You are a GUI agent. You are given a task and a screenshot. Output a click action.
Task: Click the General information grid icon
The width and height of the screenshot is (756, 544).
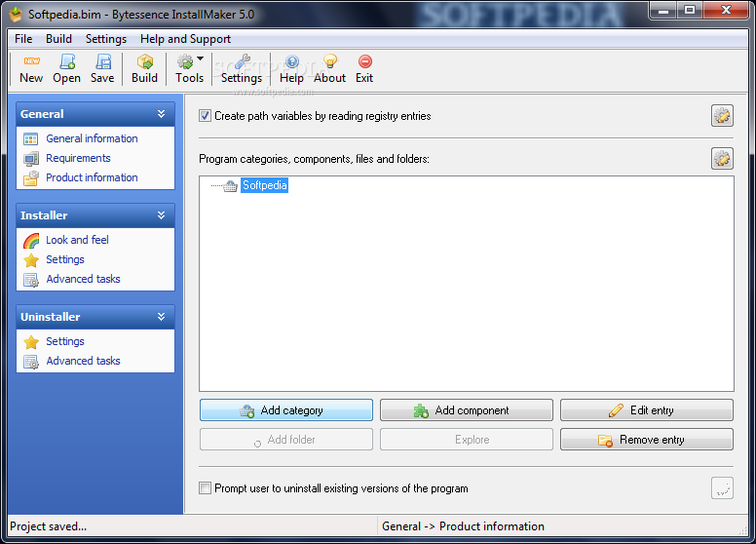coord(31,139)
